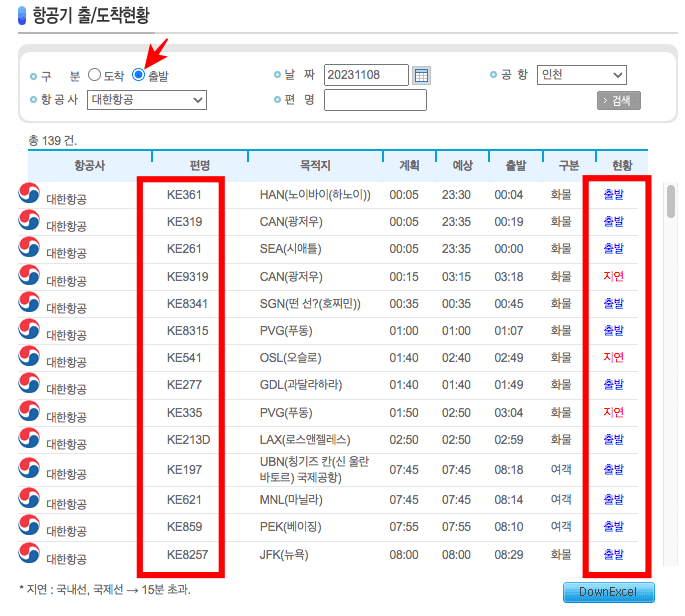This screenshot has height=616, width=685.
Task: Click destination PEK(베이징)
Action: coord(291,526)
